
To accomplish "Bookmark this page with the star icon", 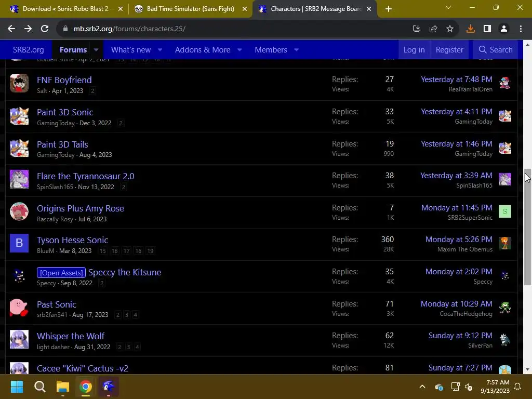I will click(x=450, y=29).
